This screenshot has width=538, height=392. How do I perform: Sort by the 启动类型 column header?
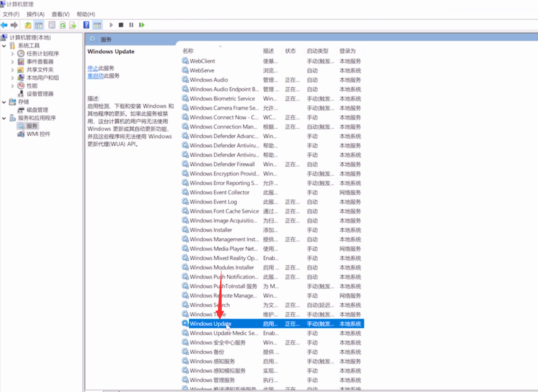(317, 51)
